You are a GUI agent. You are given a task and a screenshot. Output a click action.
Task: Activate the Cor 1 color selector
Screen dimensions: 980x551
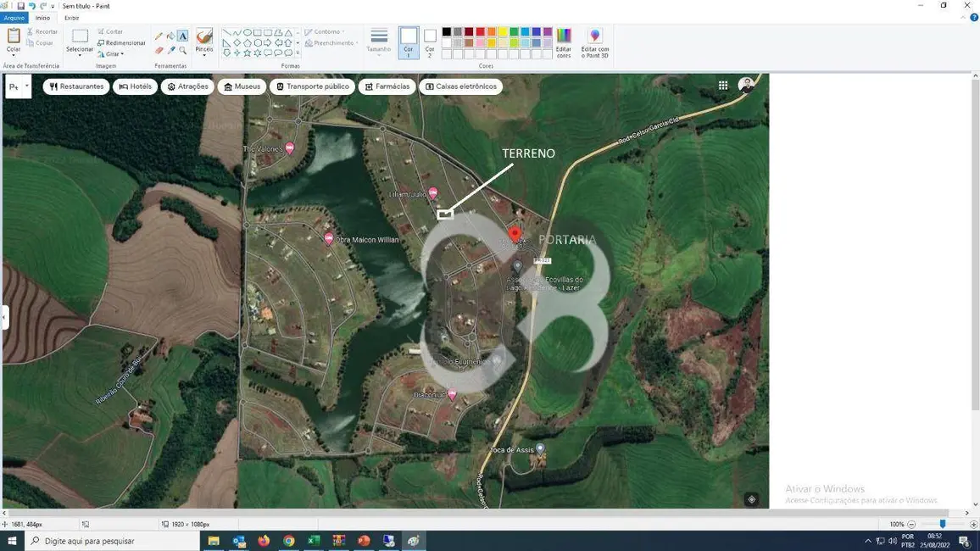409,42
